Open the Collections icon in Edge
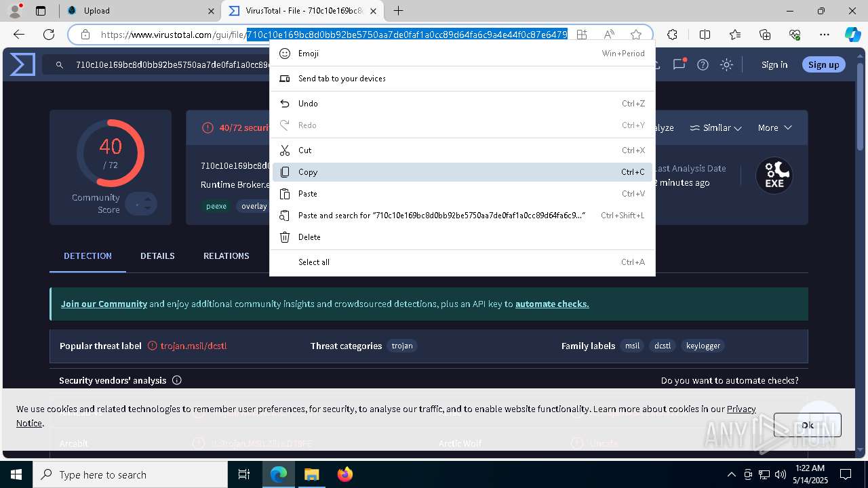868x488 pixels. pyautogui.click(x=765, y=35)
